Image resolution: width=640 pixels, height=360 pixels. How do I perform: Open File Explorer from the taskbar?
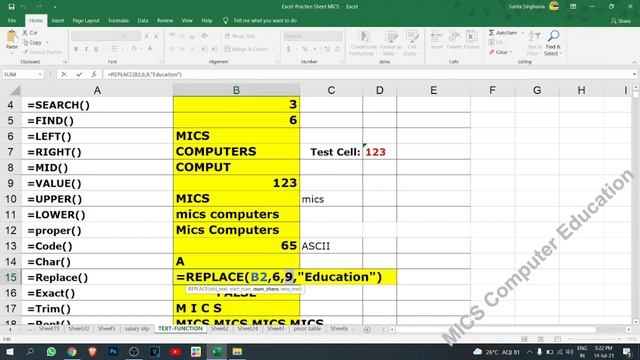[237, 351]
